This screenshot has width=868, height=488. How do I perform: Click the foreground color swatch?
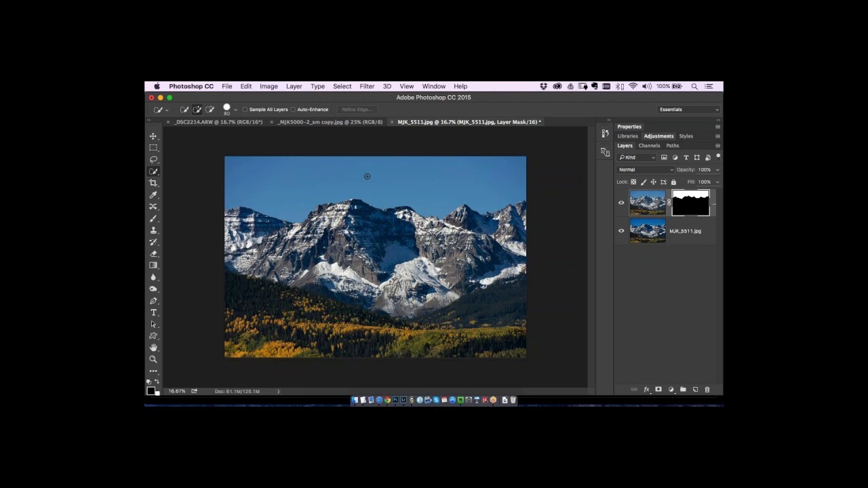click(151, 390)
